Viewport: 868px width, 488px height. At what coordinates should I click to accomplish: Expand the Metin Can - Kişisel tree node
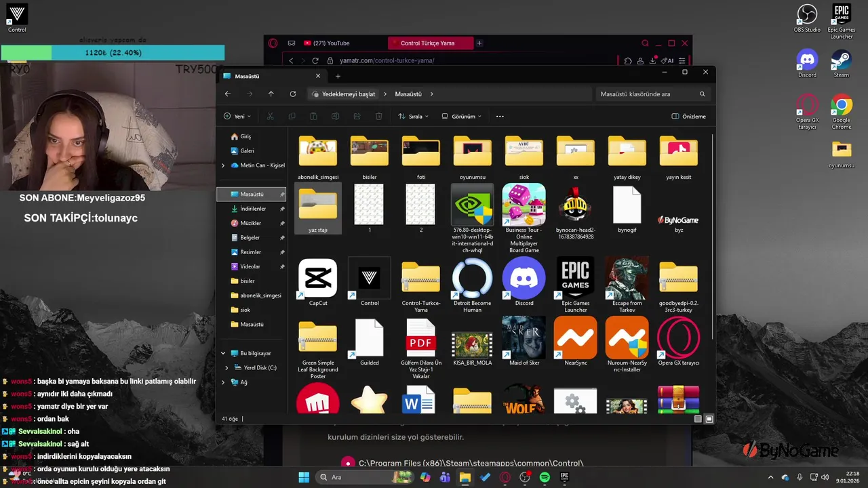[x=223, y=165]
